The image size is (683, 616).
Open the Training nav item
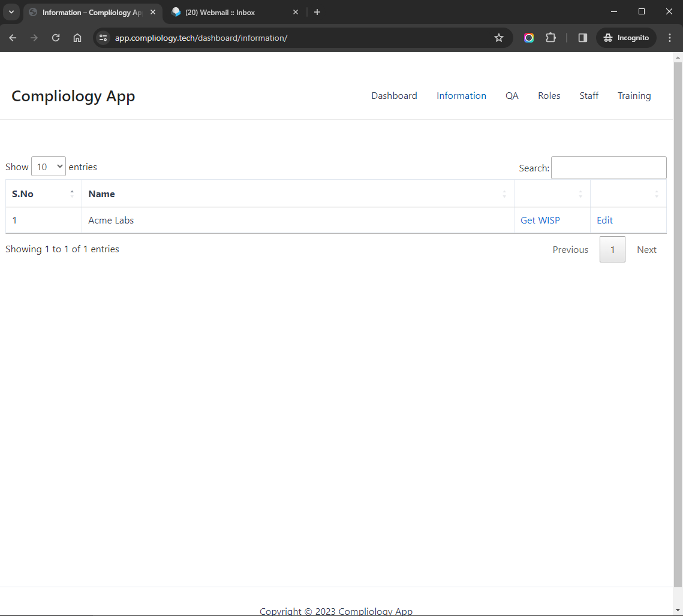pos(634,96)
